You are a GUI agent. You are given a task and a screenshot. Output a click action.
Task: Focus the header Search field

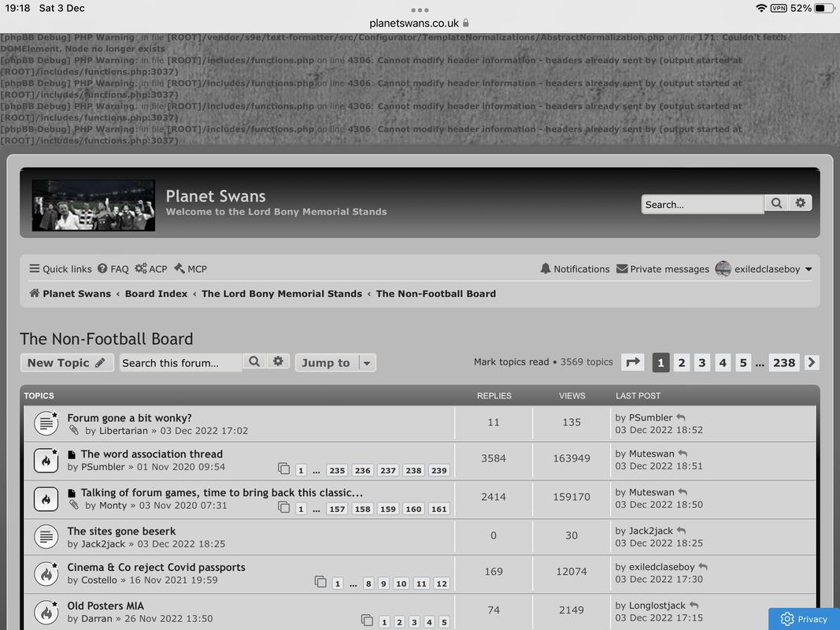702,204
